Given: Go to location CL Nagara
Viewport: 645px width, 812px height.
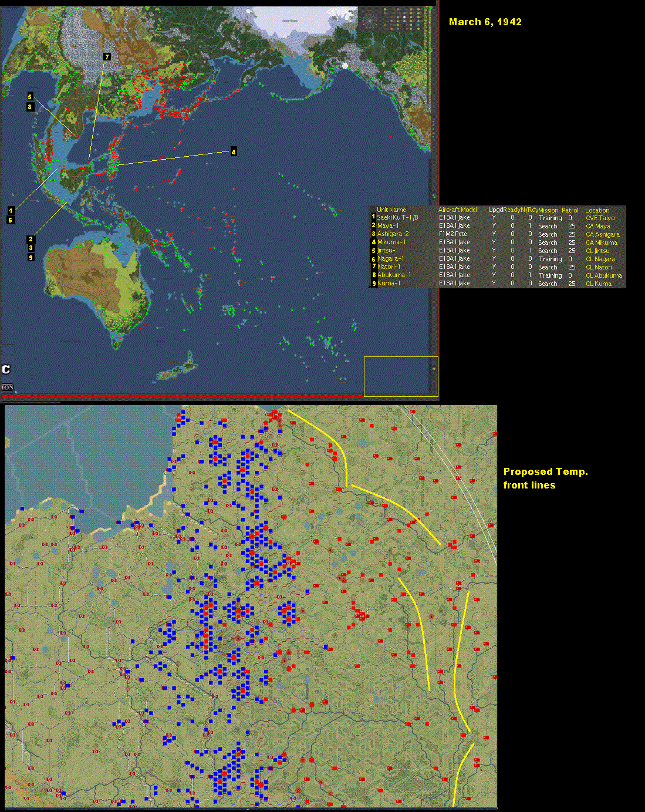Looking at the screenshot, I should coord(600,259).
